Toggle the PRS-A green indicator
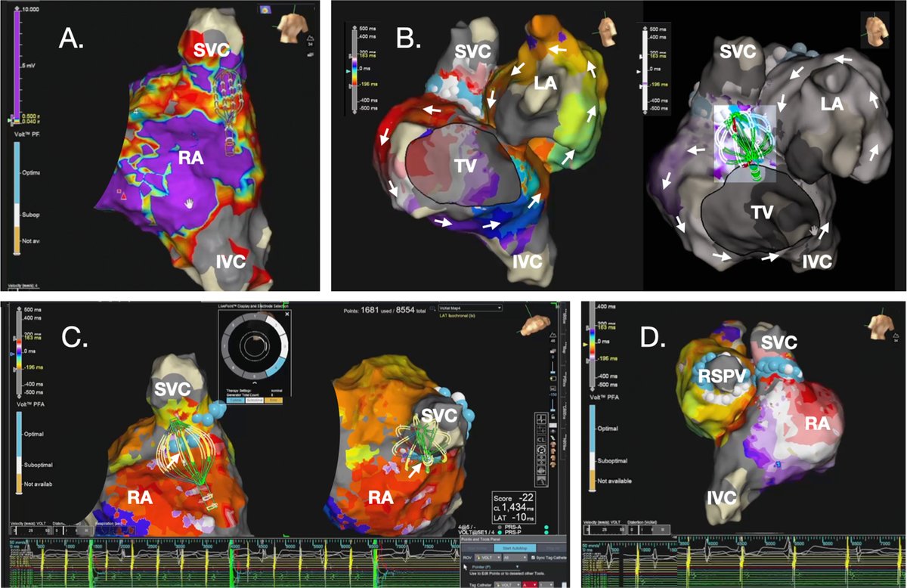The width and height of the screenshot is (907, 588). [546, 528]
